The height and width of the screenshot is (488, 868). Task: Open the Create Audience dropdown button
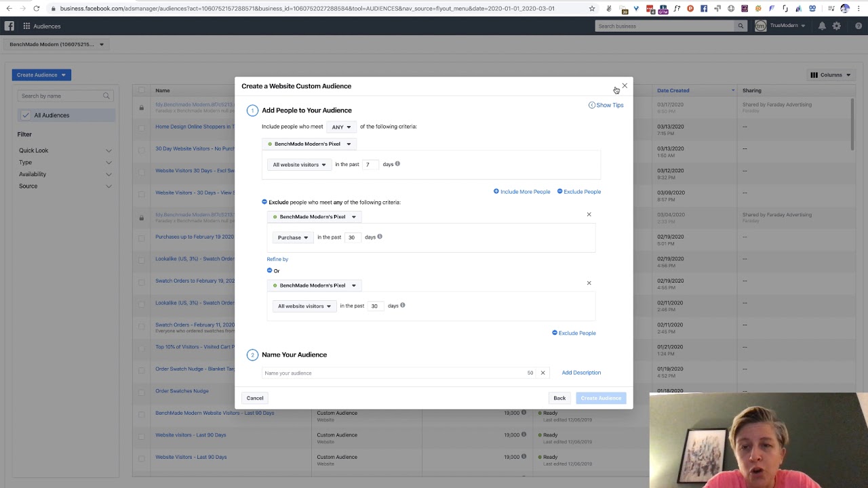(x=41, y=75)
